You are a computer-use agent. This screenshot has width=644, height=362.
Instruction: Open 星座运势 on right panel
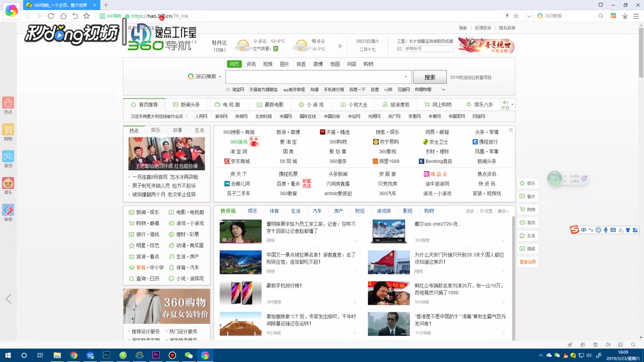(528, 261)
